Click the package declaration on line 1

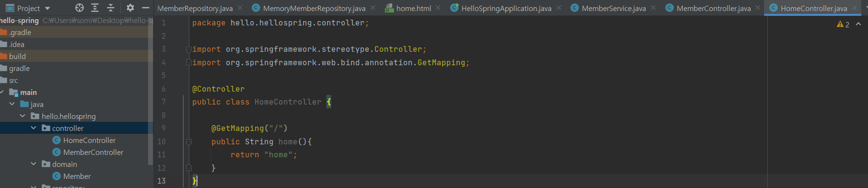click(x=281, y=23)
